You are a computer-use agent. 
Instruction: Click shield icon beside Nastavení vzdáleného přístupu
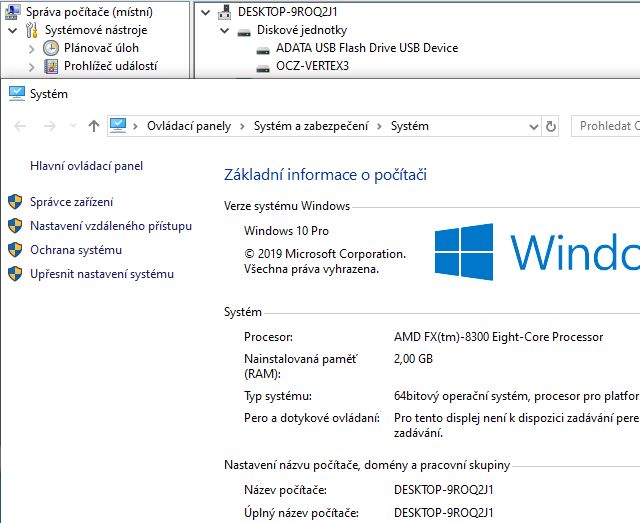(15, 226)
